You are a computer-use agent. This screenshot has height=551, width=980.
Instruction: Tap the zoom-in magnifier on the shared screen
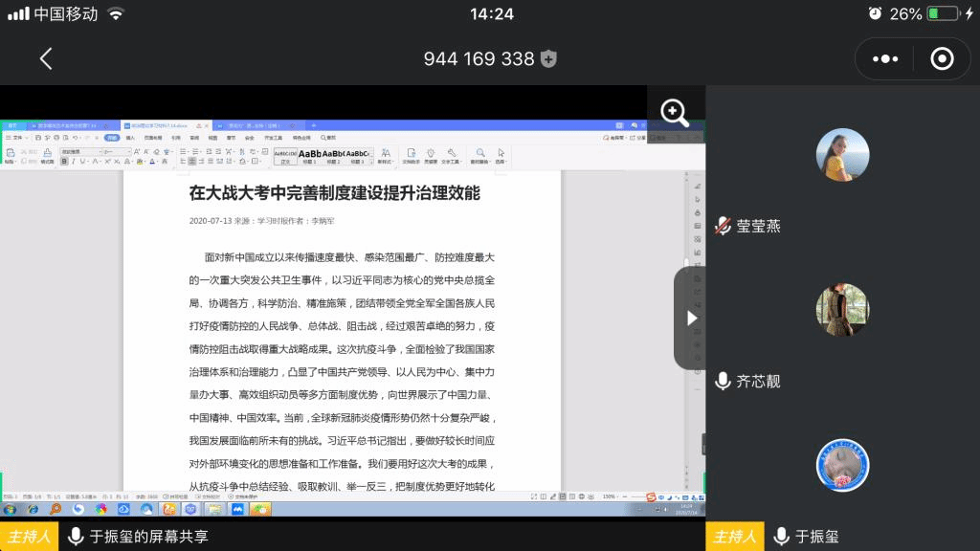(675, 113)
